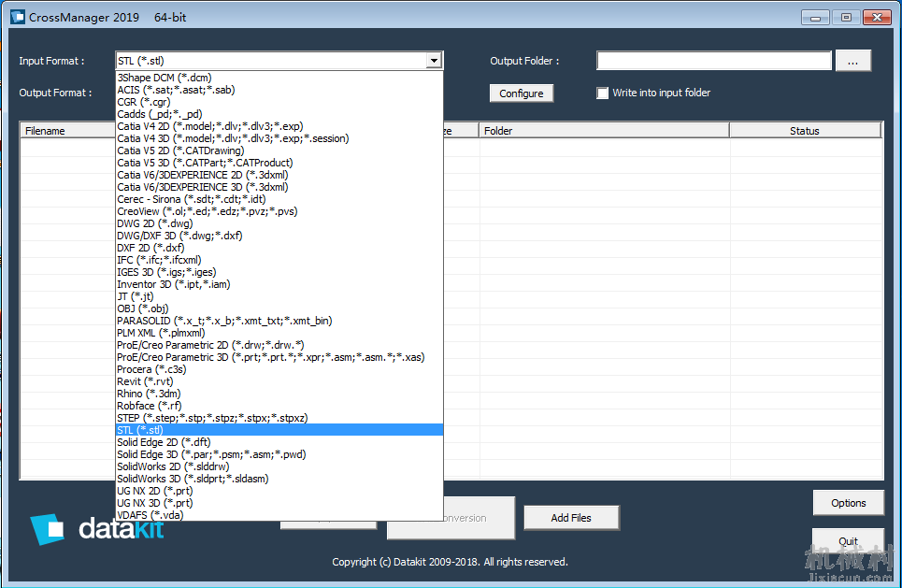The image size is (902, 588).
Task: Select PLM XML (*.plmxml) option
Action: (279, 333)
